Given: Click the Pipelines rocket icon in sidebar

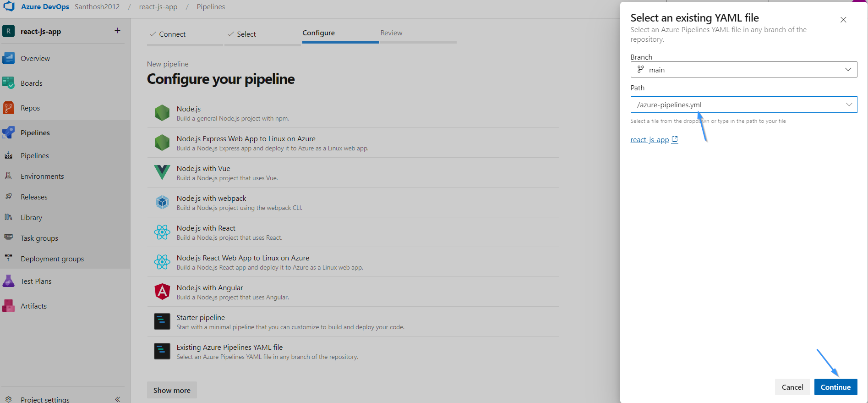Looking at the screenshot, I should point(8,132).
